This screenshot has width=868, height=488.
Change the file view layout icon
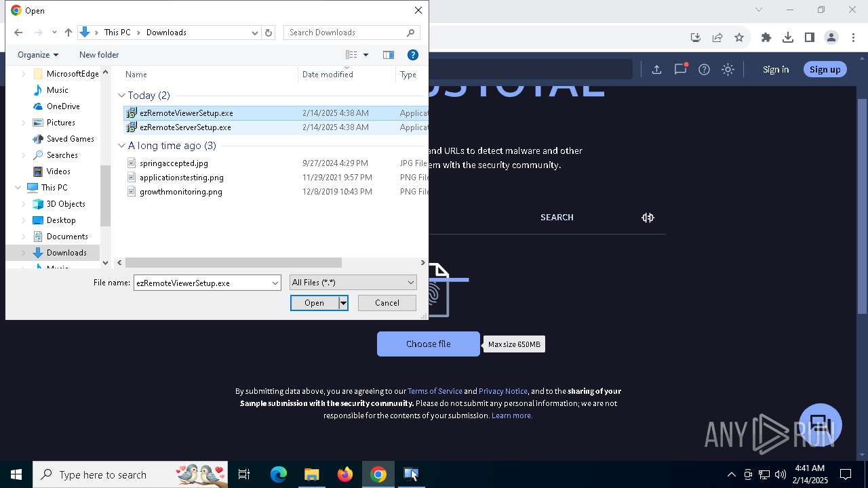351,55
